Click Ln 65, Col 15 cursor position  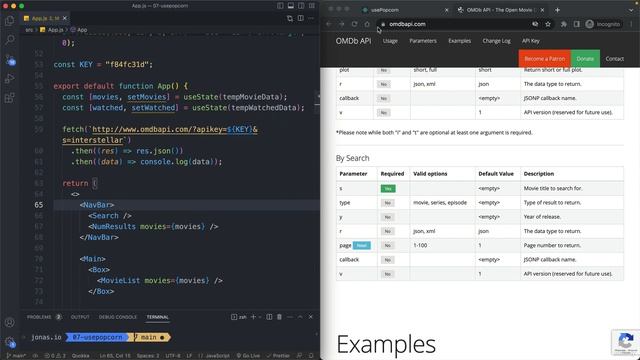115,356
